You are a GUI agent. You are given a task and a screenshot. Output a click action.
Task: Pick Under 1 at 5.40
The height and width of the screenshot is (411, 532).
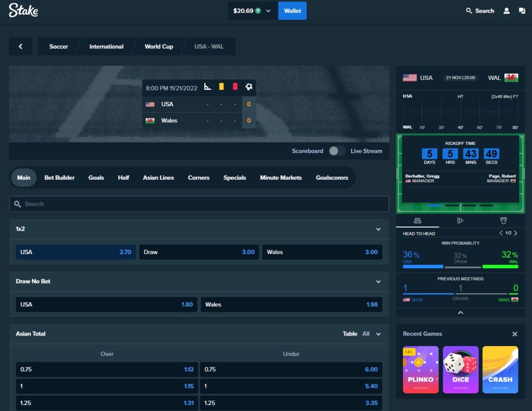(291, 386)
